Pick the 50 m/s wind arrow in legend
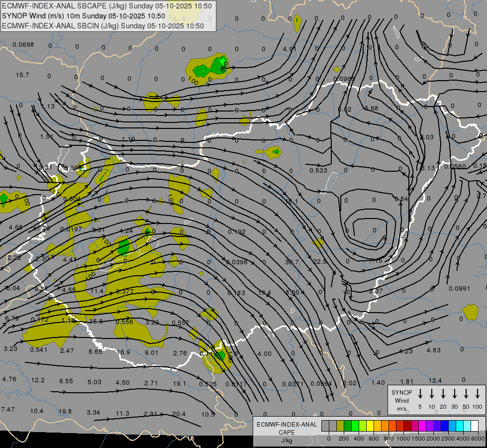Image resolution: width=487 pixels, height=448 pixels. [466, 394]
